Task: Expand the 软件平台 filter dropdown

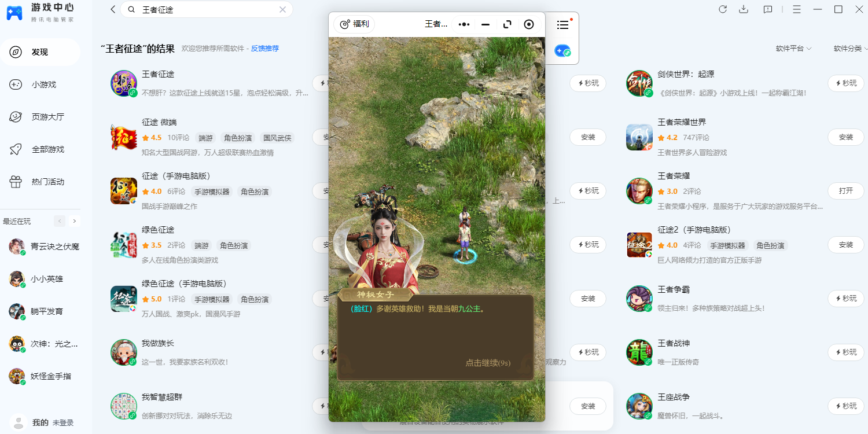Action: tap(794, 49)
